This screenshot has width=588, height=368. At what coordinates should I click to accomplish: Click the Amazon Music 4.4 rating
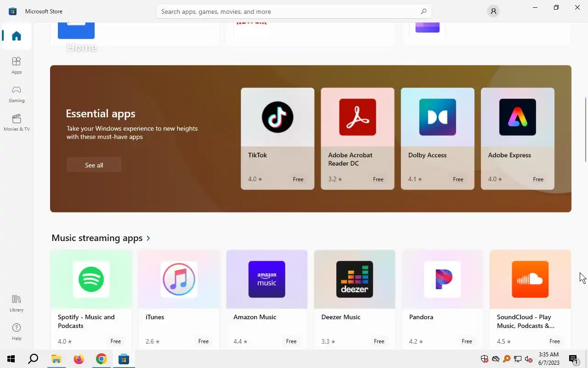241,341
